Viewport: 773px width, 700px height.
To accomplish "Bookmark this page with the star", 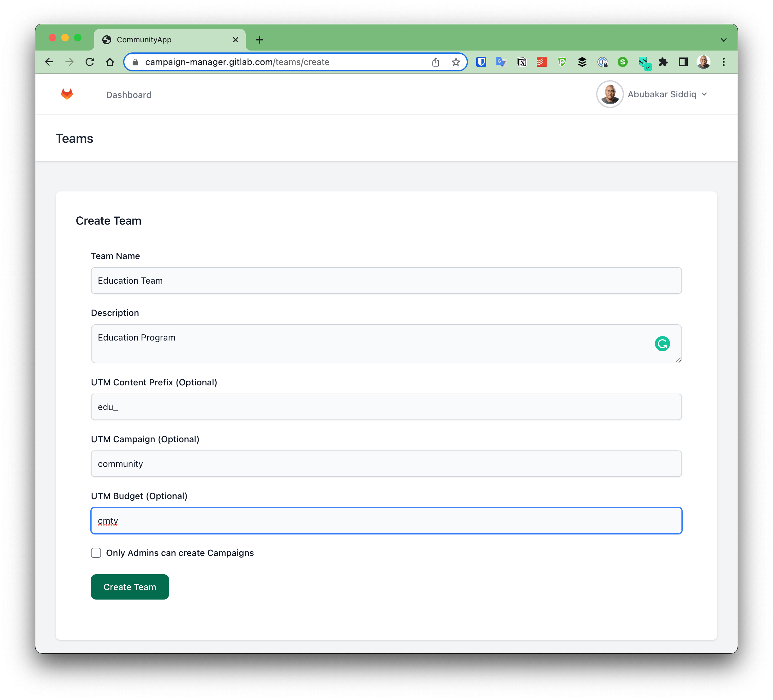I will coord(456,62).
